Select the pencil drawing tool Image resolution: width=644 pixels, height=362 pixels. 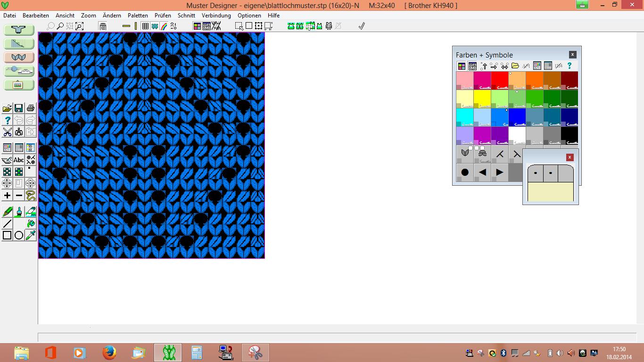coord(8,212)
